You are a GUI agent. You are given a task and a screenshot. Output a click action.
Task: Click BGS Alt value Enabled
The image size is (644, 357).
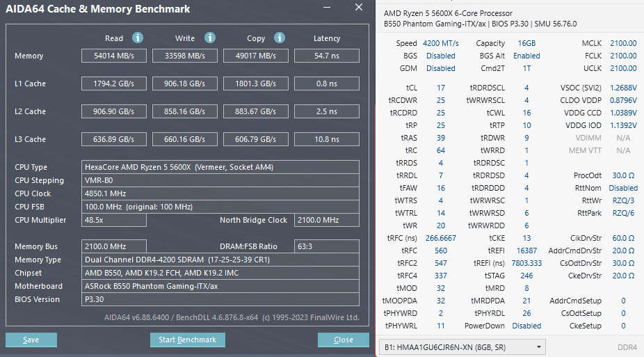point(526,56)
